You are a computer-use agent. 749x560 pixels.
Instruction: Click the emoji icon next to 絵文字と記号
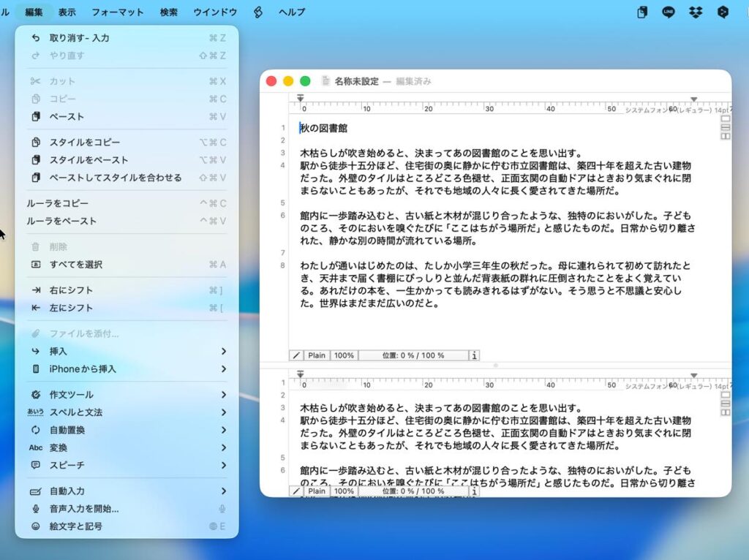(36, 526)
